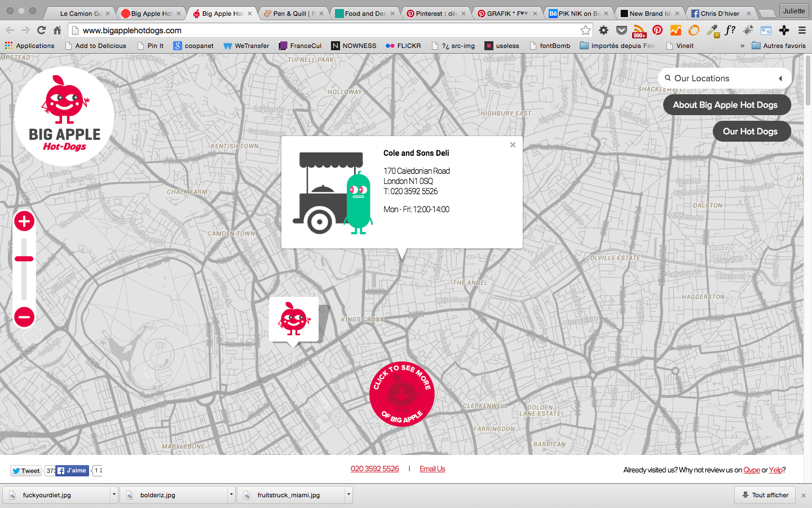
Task: Open the bolderiz.jpg download options arrow
Action: (x=231, y=494)
